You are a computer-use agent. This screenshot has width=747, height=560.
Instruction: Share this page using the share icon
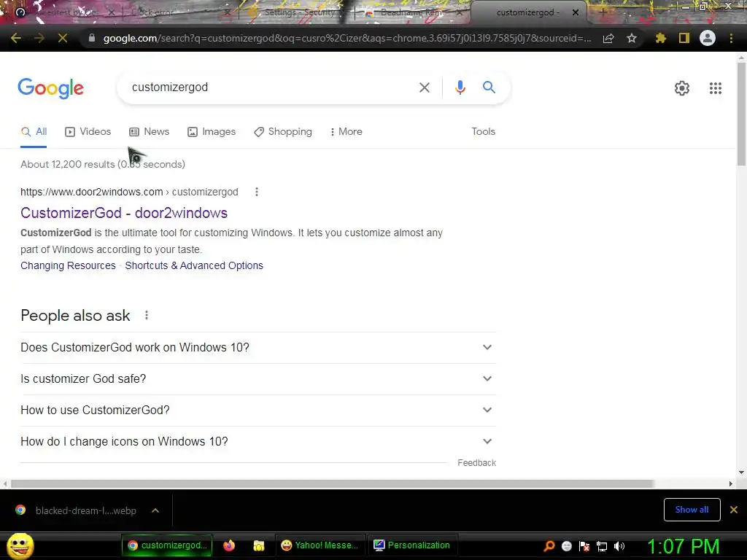tap(608, 39)
